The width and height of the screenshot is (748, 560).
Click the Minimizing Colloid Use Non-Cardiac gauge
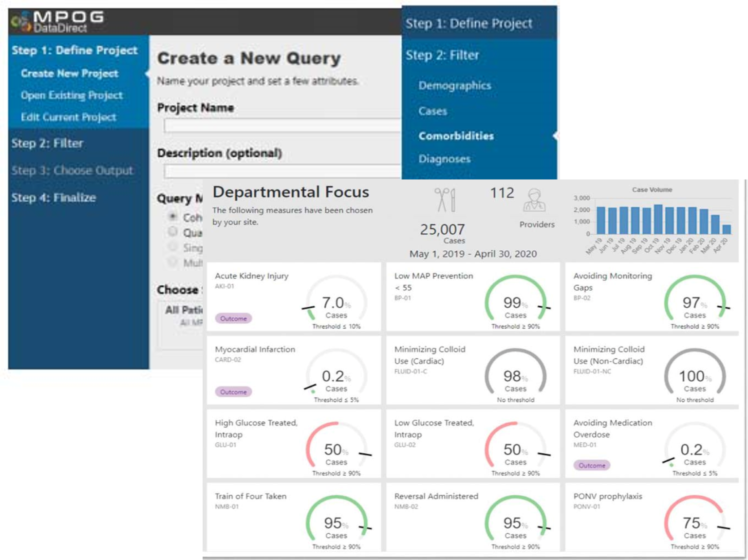[694, 376]
